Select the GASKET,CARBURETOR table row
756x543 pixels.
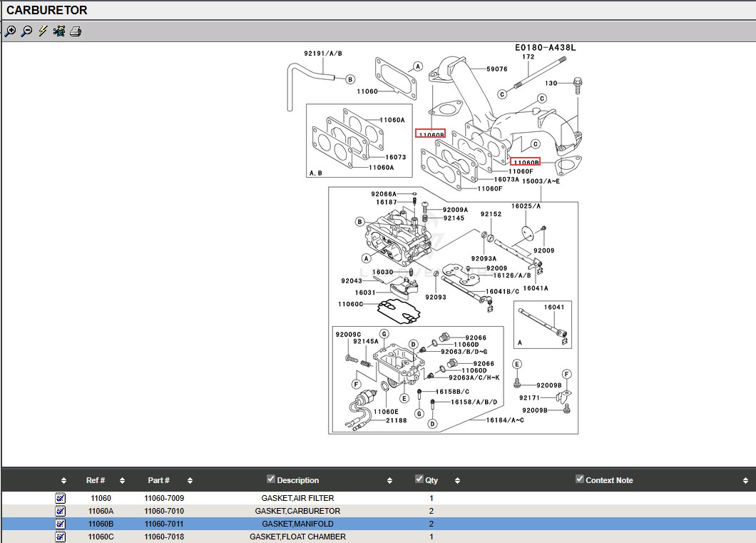pos(297,511)
